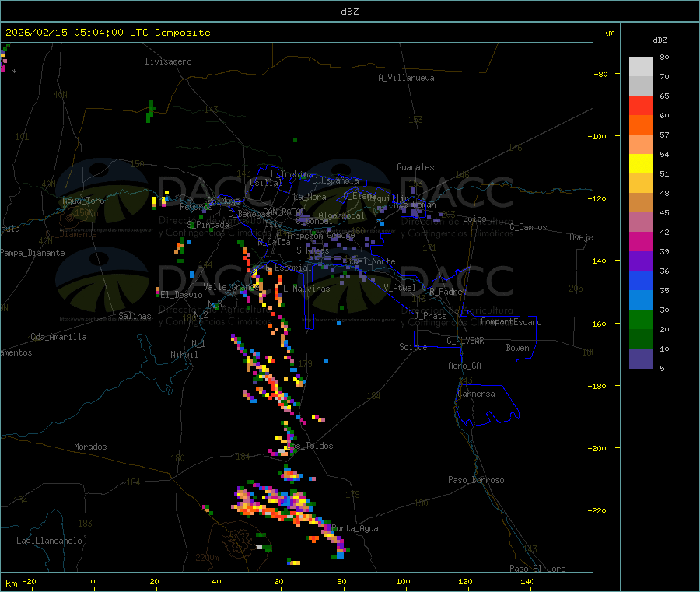This screenshot has height=592, width=700.
Task: Click the amber 51 dBZ legend swatch
Action: pos(641,183)
